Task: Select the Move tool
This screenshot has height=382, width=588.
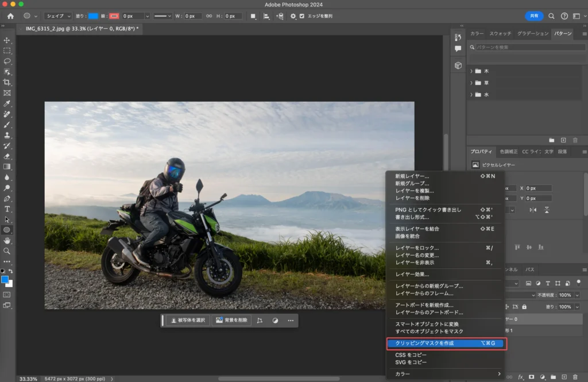Action: click(7, 40)
